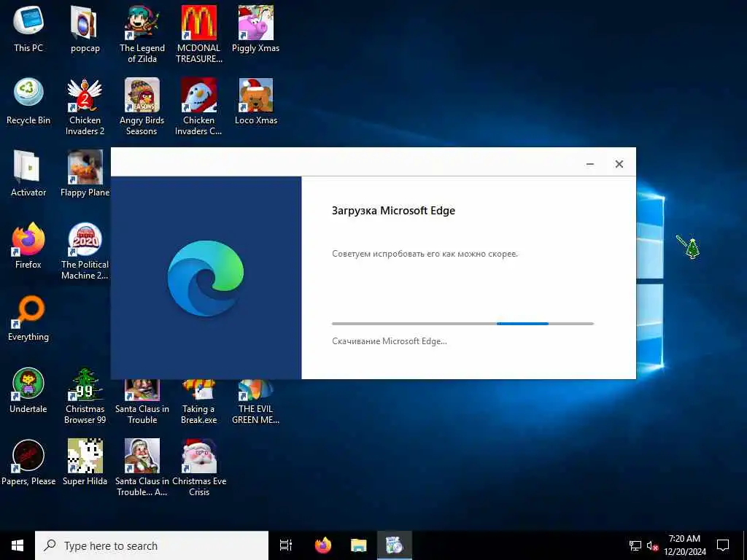
Task: Select the Firefox desktop shortcut
Action: pyautogui.click(x=28, y=246)
